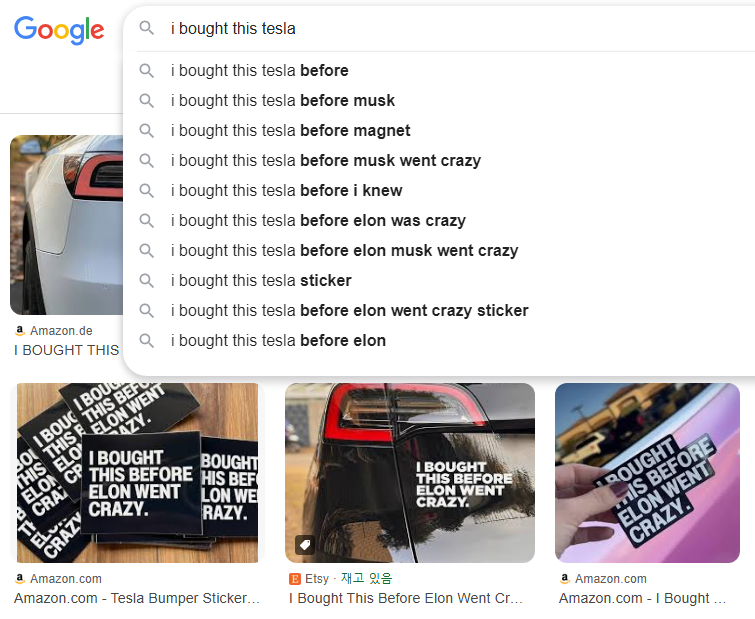The height and width of the screenshot is (619, 755).
Task: Select suggestion 'i bought this tesla before'
Action: click(x=441, y=71)
